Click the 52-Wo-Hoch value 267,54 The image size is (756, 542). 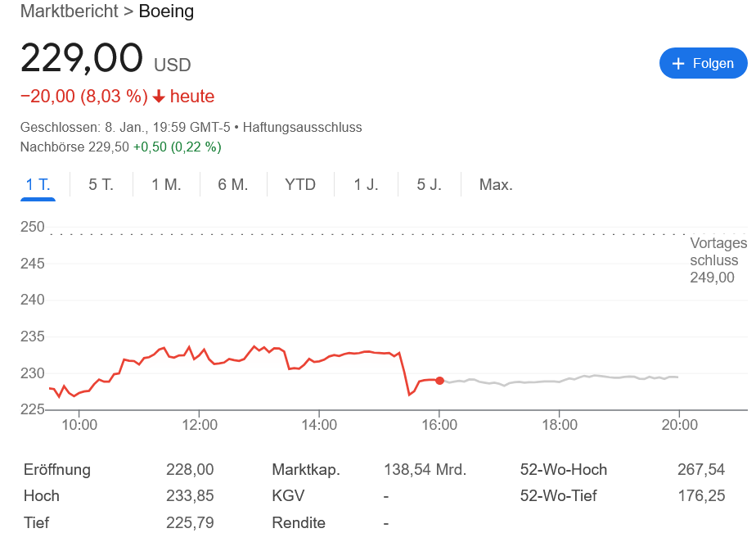tap(701, 469)
